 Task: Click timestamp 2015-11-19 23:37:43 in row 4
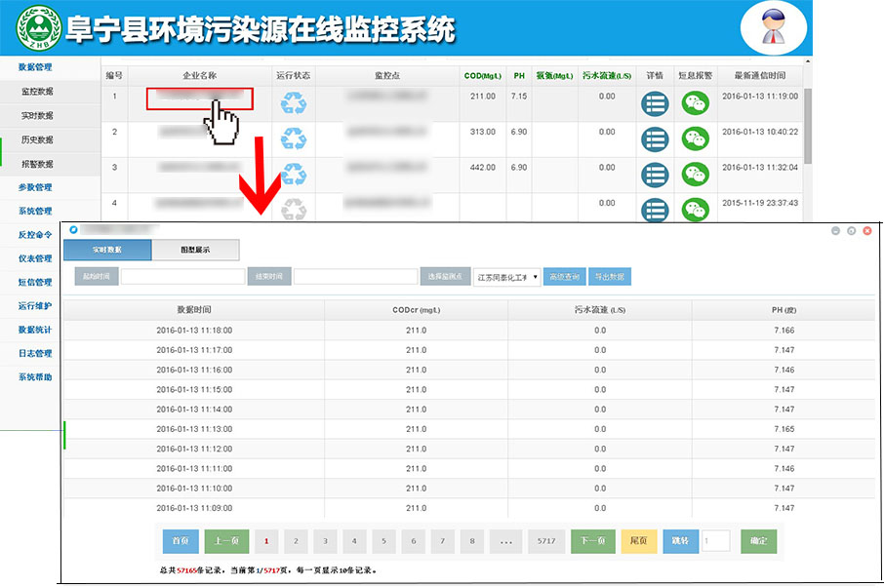pos(760,203)
